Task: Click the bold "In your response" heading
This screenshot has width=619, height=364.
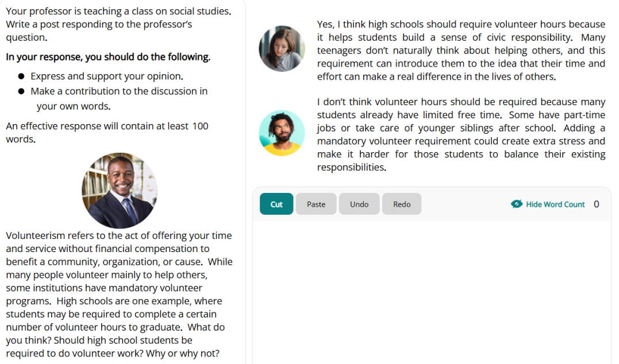Action: 108,57
